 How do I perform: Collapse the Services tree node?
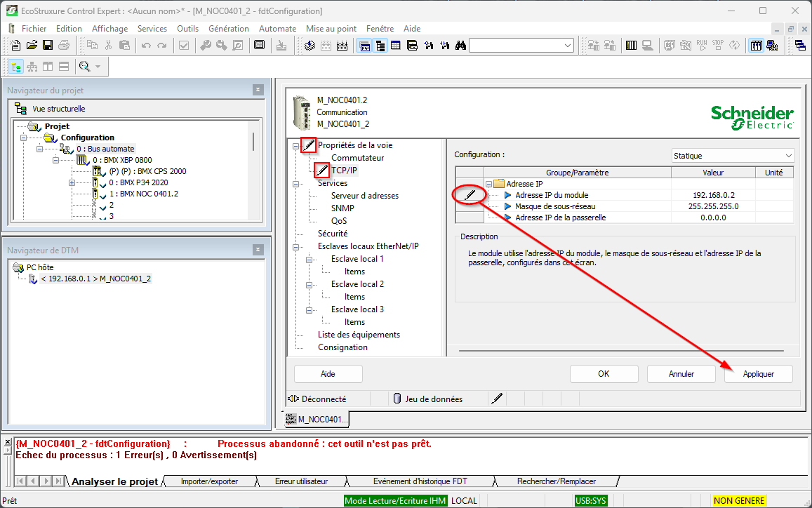click(295, 183)
